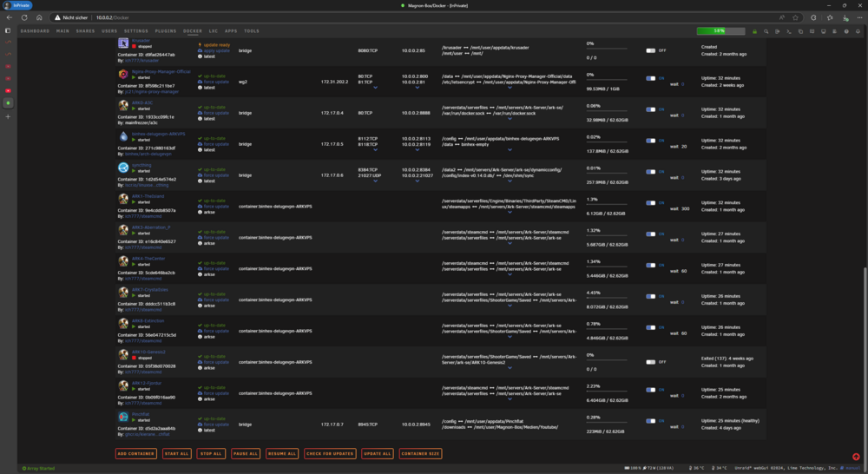
Task: Expand volume mappings chevron for ARK4-TheCenter
Action: point(510,274)
